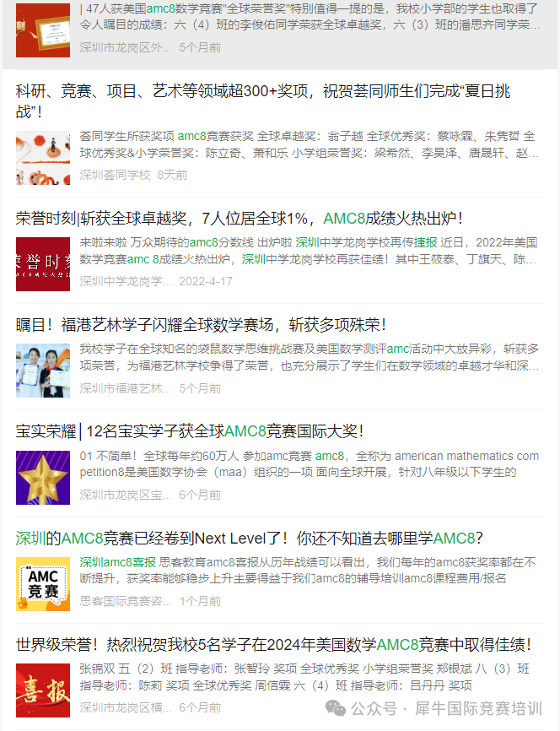
Task: Open article 瞩目！福港艺林学子闪耀全球数学赛场
Action: 201,325
